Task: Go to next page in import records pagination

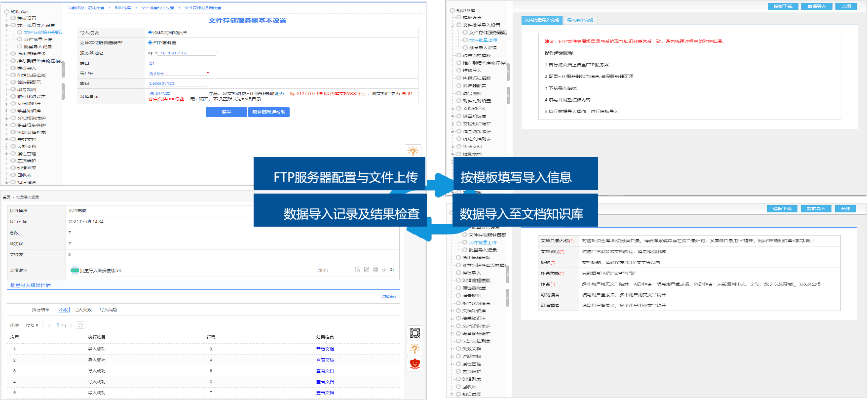Action: pos(72,325)
